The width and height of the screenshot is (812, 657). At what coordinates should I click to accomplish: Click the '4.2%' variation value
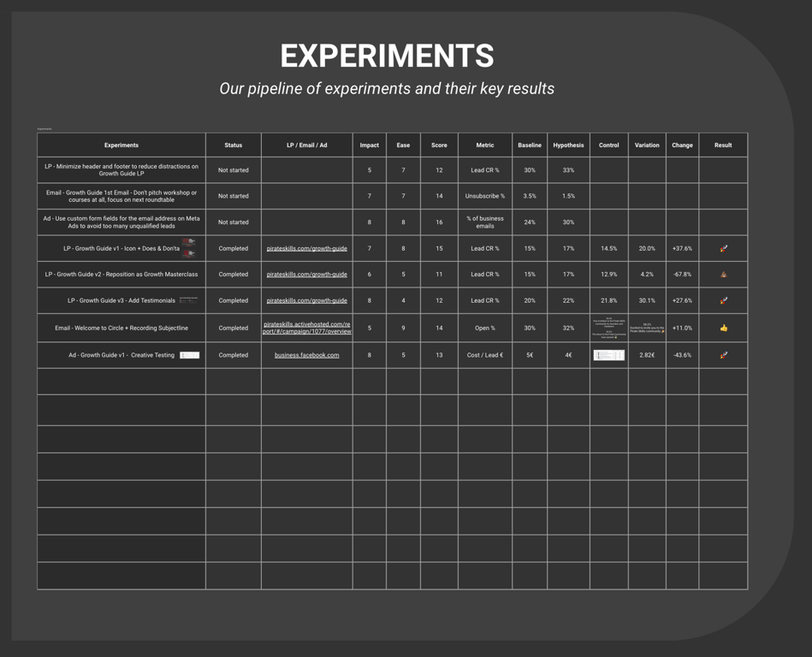tap(647, 275)
